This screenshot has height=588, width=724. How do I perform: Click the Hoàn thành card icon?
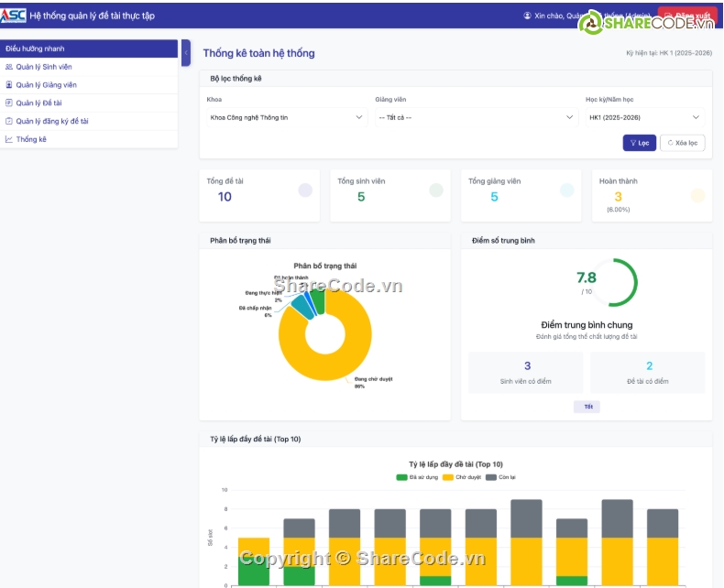coord(697,195)
